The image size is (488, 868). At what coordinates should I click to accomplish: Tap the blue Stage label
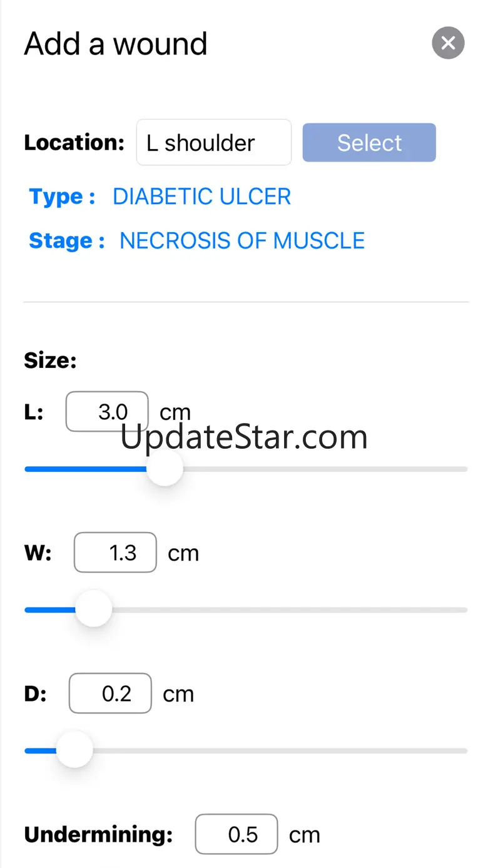click(66, 241)
